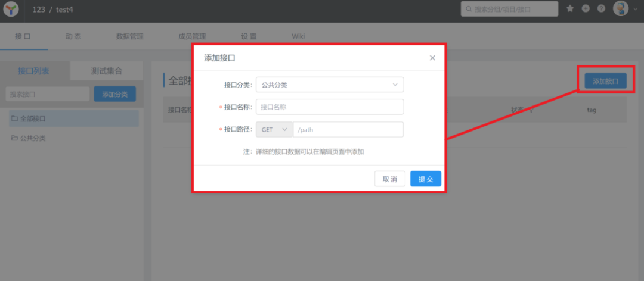Screen dimensions: 644x281
Task: Select 全部接口 in the sidebar tree
Action: (x=74, y=118)
